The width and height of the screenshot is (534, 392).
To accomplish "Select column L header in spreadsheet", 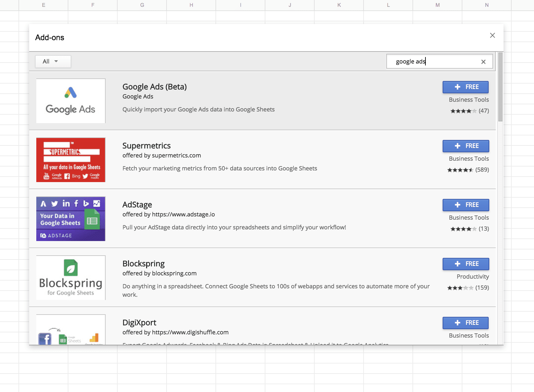I will [388, 5].
